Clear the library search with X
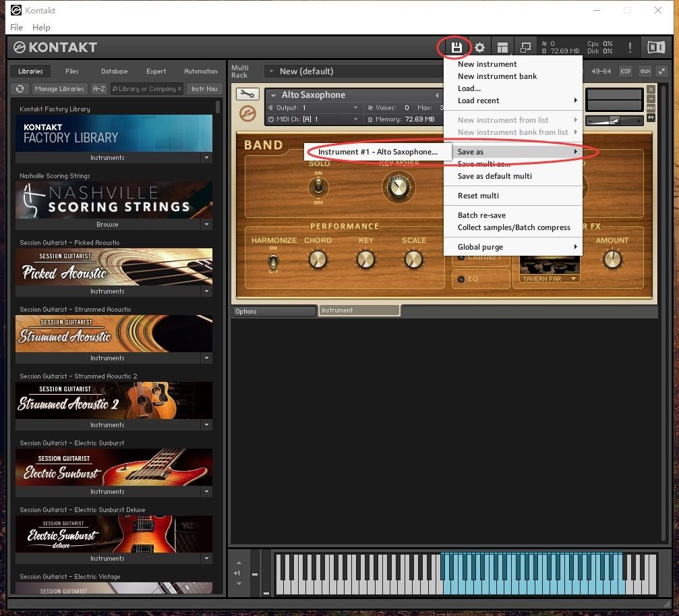 179,89
